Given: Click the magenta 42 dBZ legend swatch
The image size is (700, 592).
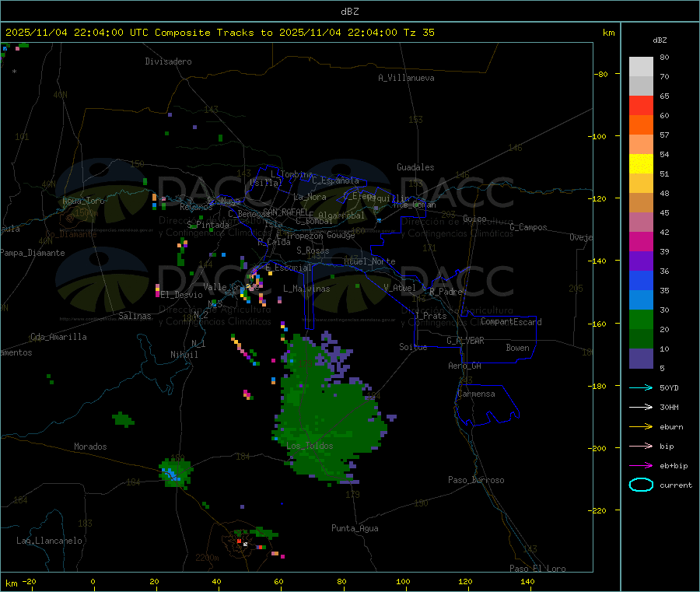Looking at the screenshot, I should click(641, 241).
